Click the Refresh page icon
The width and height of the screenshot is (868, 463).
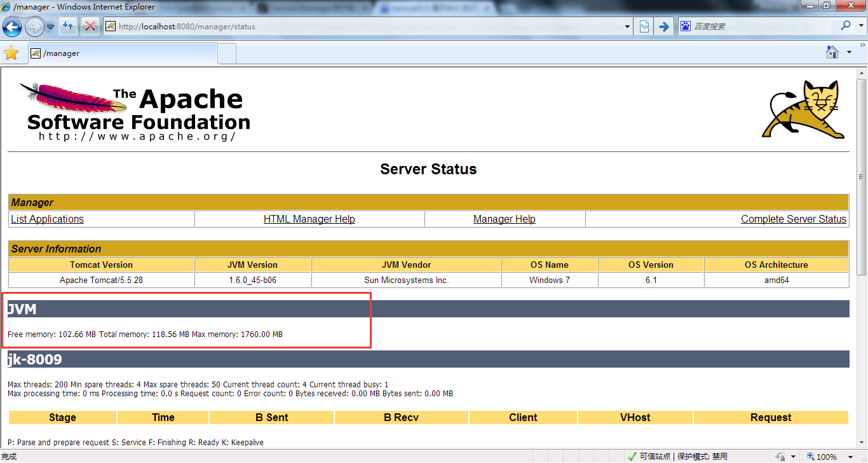pos(68,26)
